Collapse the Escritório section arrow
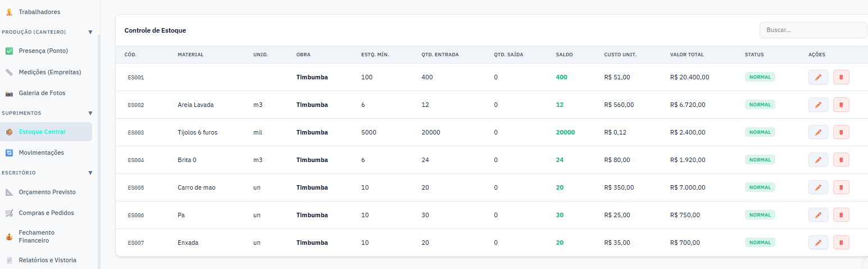Screen dimensions: 868x269 [x=90, y=173]
